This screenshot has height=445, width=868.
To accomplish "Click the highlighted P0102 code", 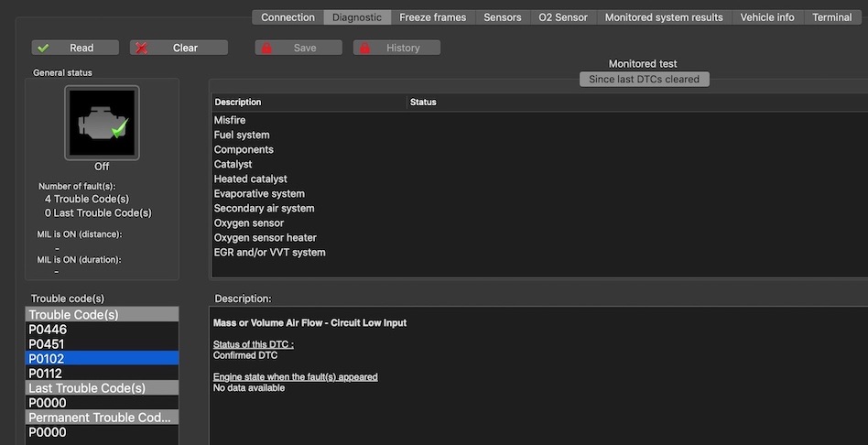I will [x=48, y=359].
